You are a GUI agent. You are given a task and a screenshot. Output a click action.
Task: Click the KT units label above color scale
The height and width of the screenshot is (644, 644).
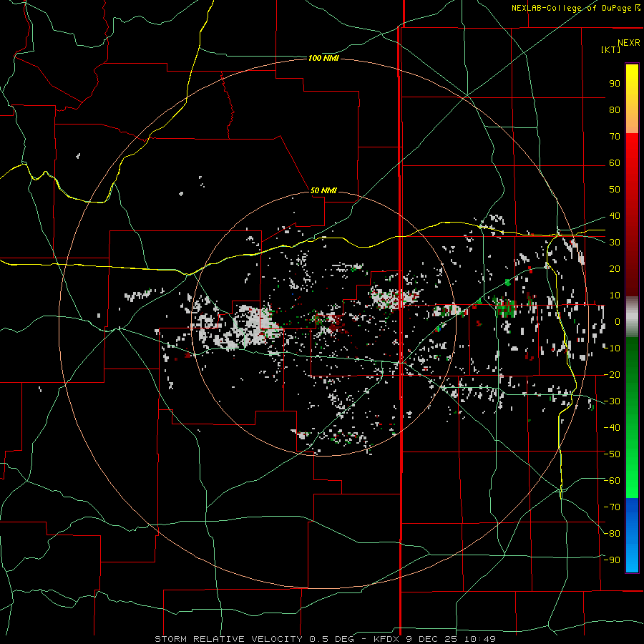pyautogui.click(x=611, y=49)
